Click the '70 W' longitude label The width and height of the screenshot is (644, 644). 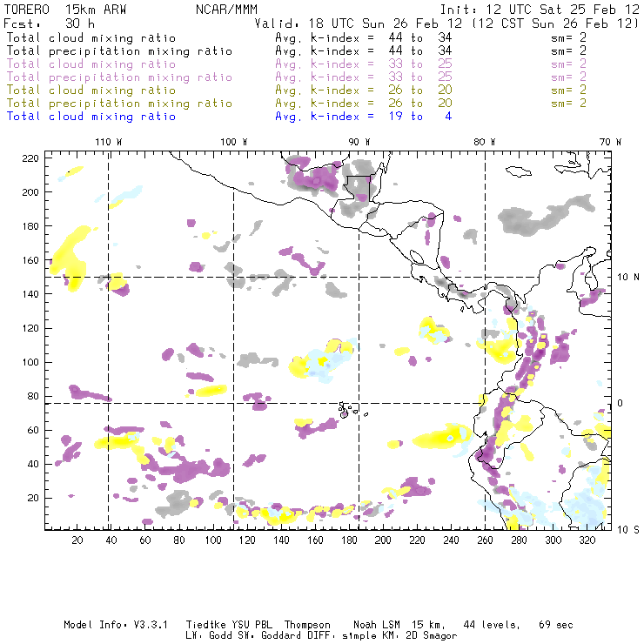point(610,142)
